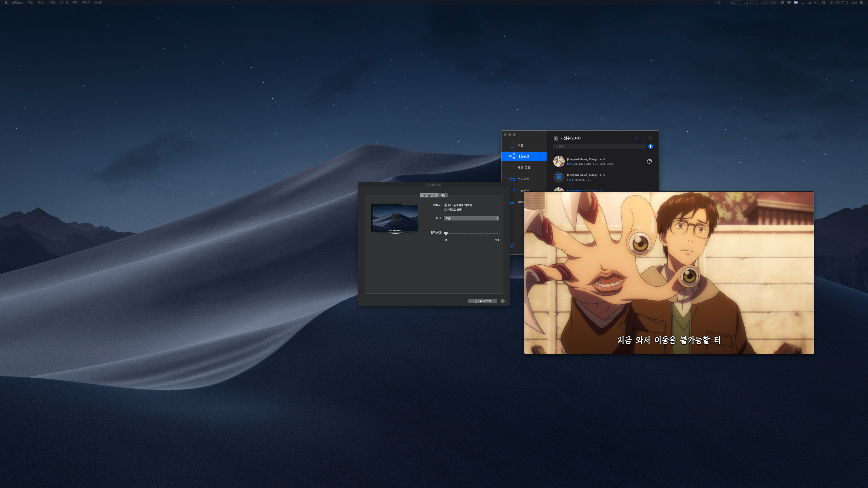The image size is (868, 488).
Task: Click the help question mark button
Action: (x=502, y=301)
